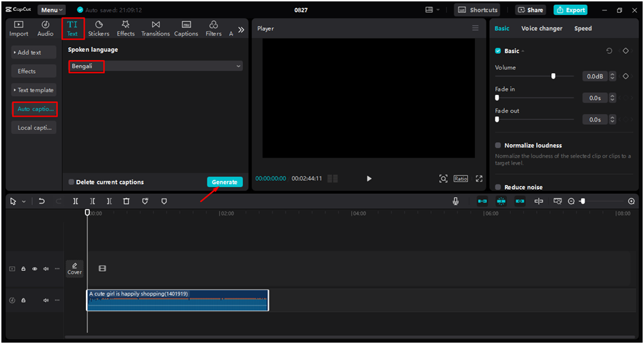The image size is (644, 344).
Task: Open selection tool mode dropdown
Action: click(x=24, y=201)
